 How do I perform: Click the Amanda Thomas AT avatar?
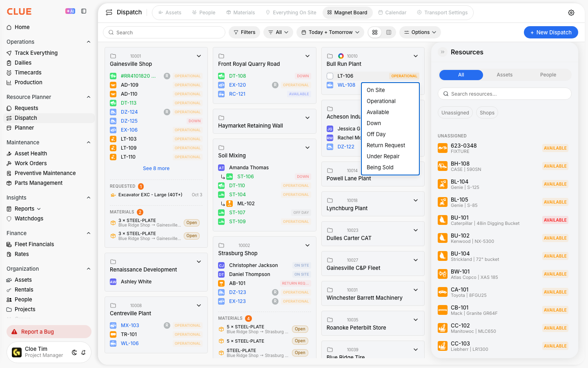click(x=221, y=168)
